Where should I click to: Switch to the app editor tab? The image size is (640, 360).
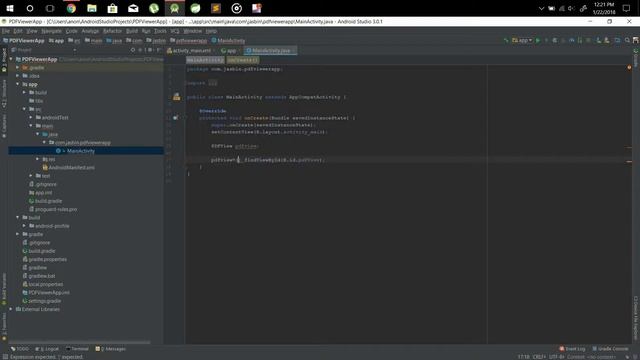click(229, 51)
